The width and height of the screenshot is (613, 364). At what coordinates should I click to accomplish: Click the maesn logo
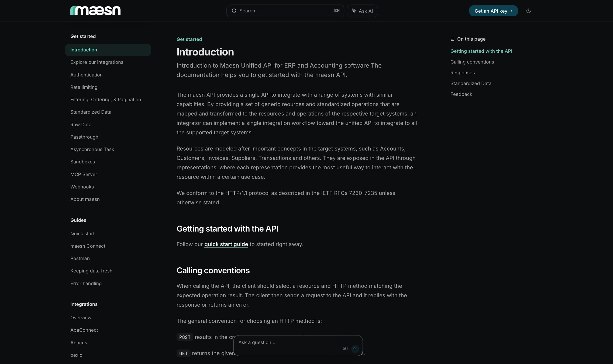pos(95,11)
